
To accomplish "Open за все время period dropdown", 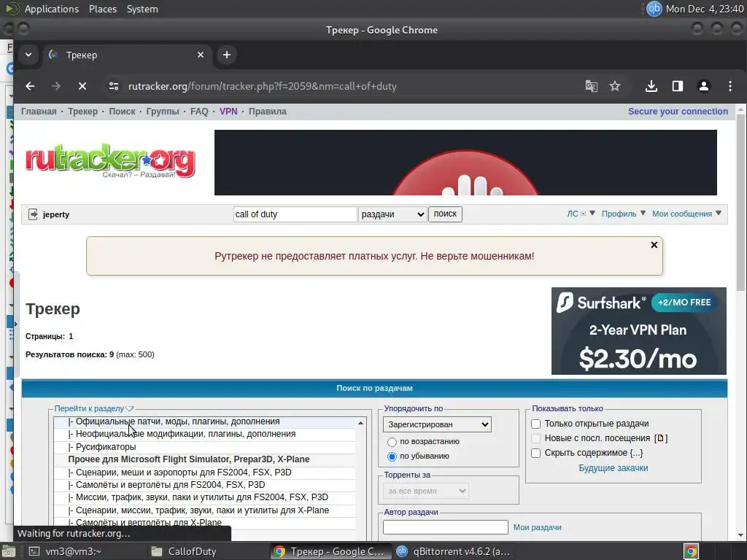I will click(426, 491).
